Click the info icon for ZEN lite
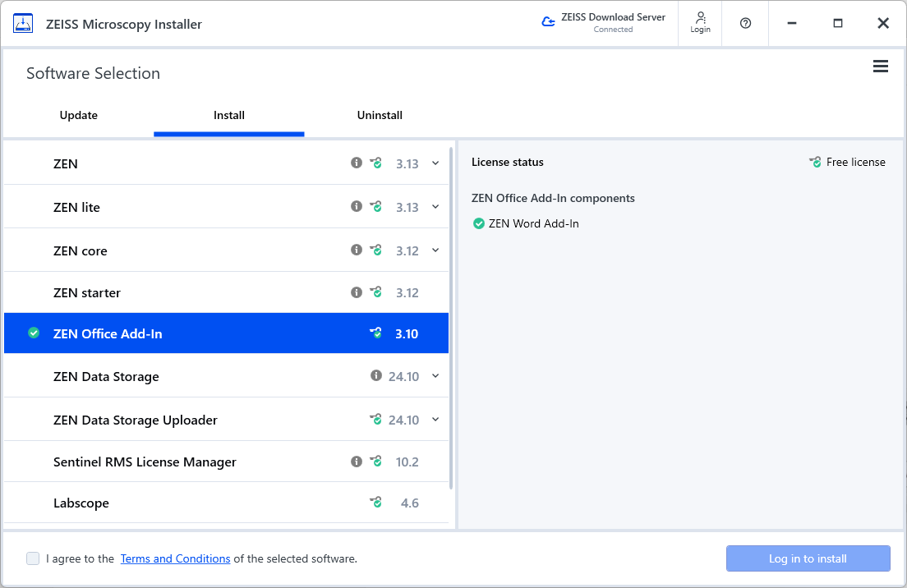907x588 pixels. click(357, 206)
